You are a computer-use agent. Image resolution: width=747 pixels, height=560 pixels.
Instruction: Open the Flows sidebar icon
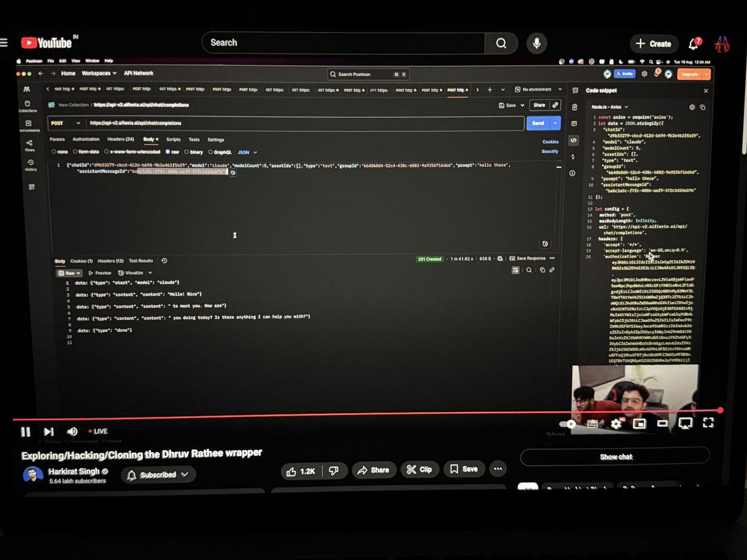click(29, 146)
